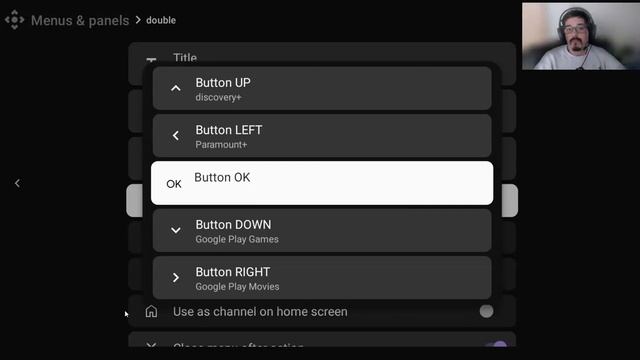Click the up chevron icon for Button UP

[x=176, y=88]
